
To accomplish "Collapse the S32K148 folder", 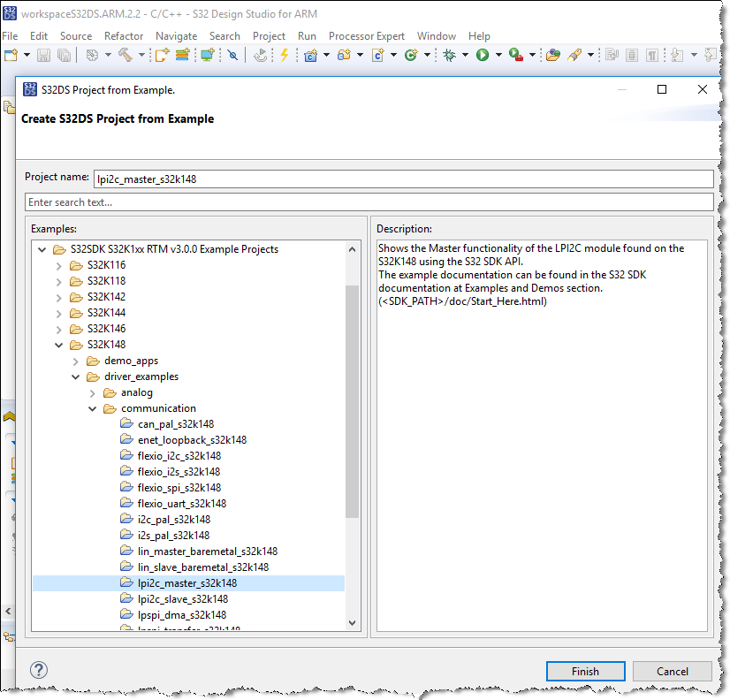I will click(58, 345).
